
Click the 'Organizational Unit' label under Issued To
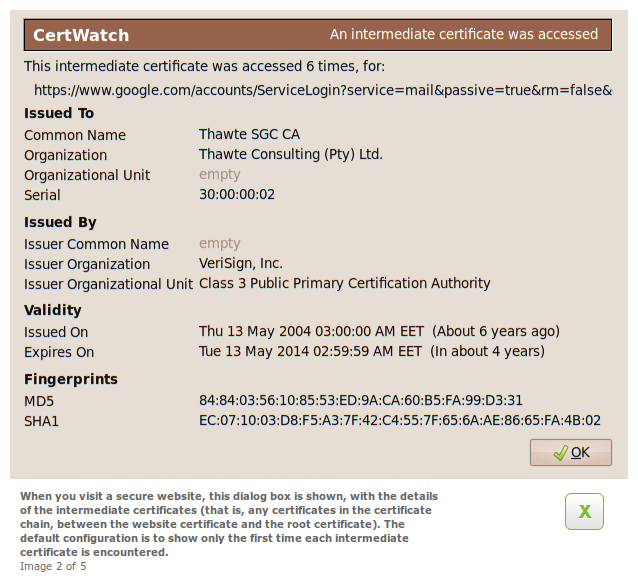[x=87, y=175]
